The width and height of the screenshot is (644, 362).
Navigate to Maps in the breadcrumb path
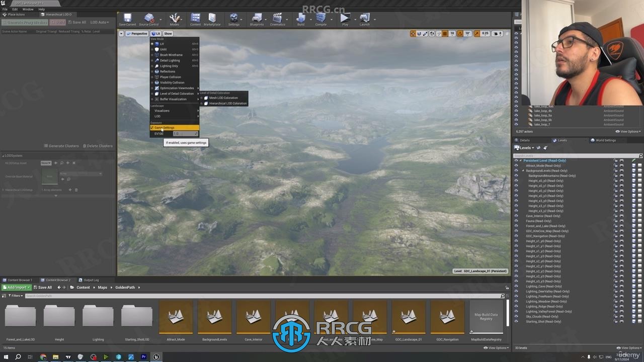pos(103,288)
